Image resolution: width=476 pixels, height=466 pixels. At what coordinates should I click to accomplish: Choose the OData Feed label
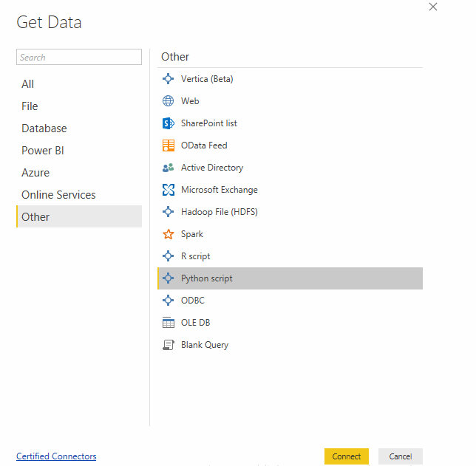(x=204, y=145)
